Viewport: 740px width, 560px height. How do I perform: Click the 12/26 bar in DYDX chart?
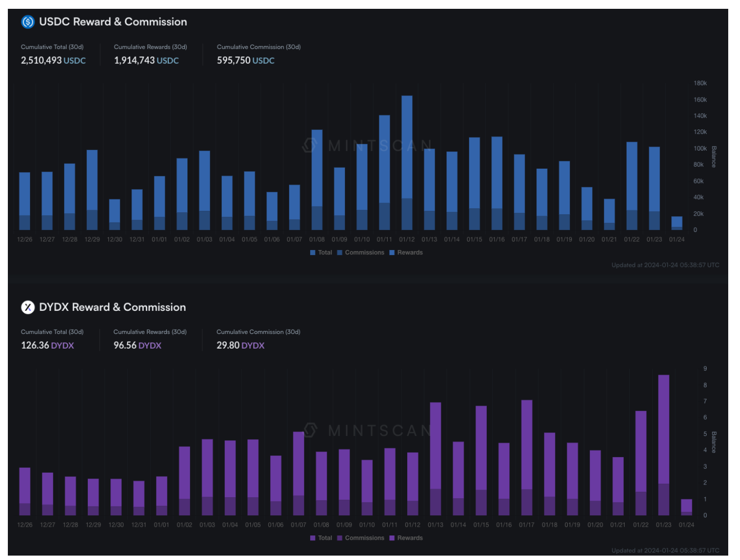[25, 490]
